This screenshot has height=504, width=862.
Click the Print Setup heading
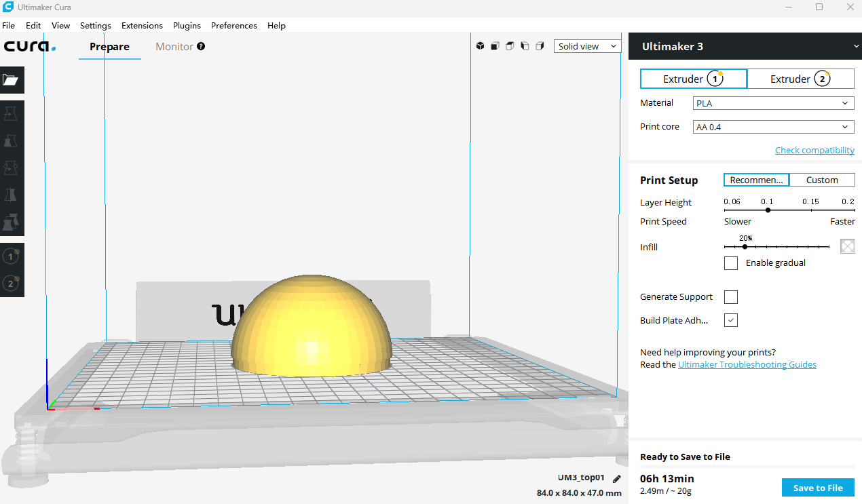(669, 180)
